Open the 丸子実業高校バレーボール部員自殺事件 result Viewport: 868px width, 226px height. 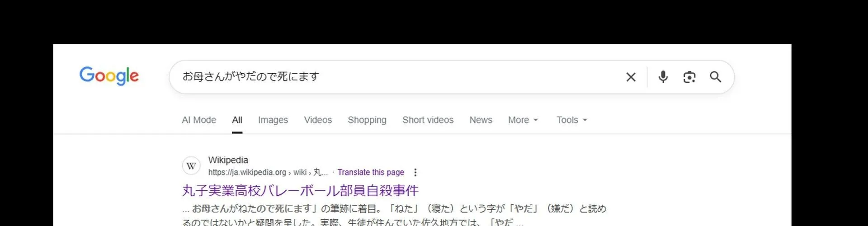click(300, 190)
